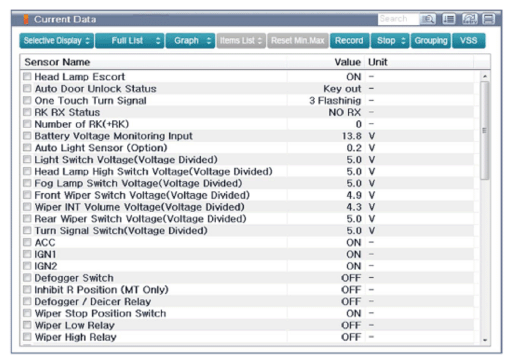Click the Unit column header
This screenshot has width=513, height=364.
tap(419, 62)
